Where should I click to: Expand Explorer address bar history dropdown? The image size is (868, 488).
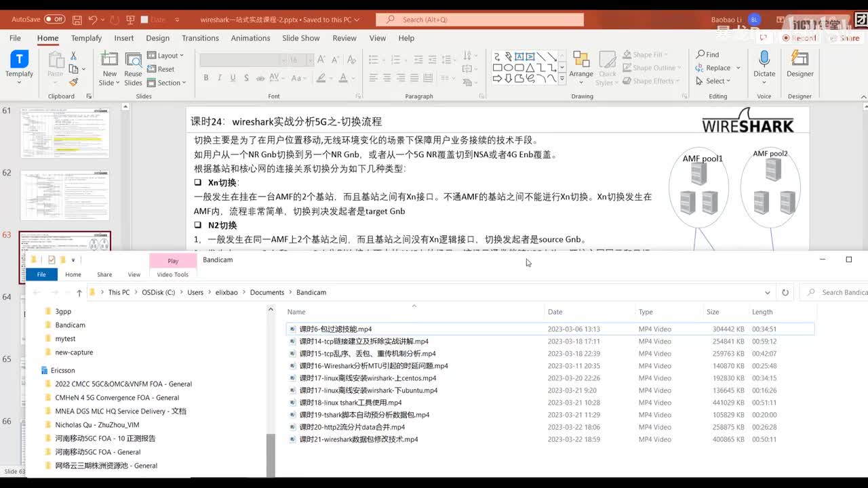(x=768, y=293)
